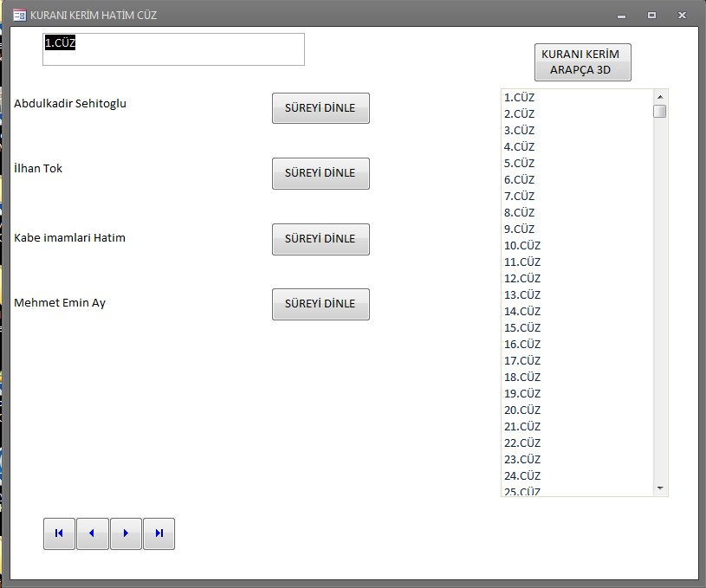Click the 1.CÜZ text input field
The height and width of the screenshot is (588, 706).
pos(173,49)
